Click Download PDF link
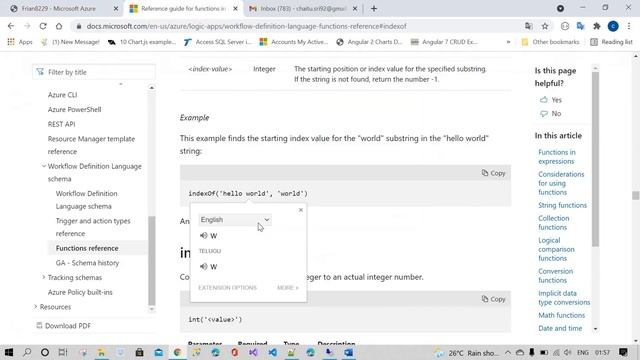This screenshot has width=640, height=360. coord(64,326)
